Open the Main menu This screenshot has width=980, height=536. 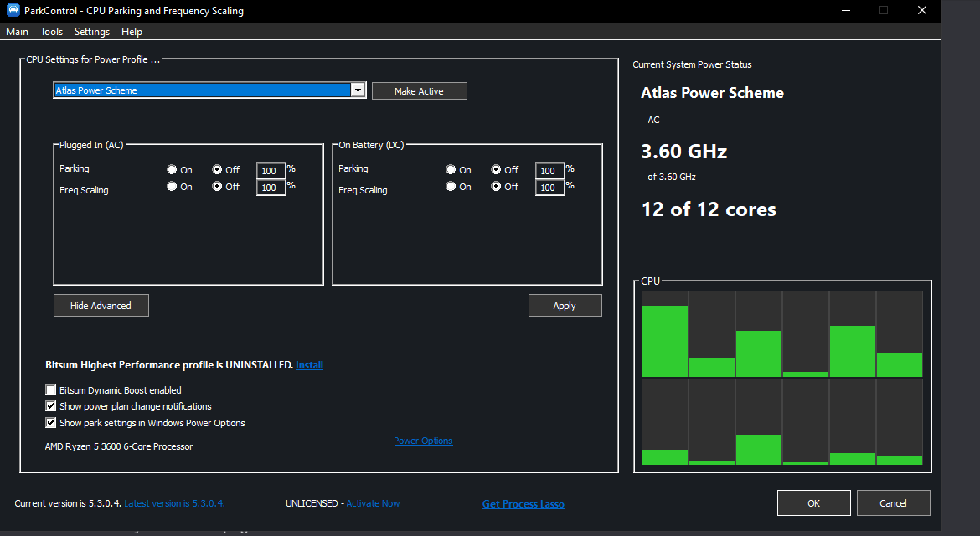pos(18,32)
